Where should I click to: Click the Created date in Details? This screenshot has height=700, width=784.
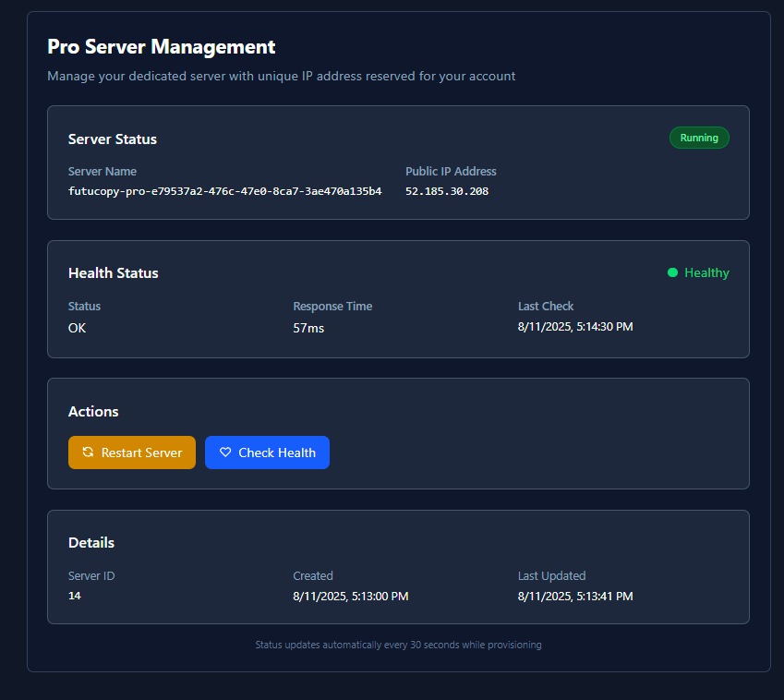coord(351,596)
